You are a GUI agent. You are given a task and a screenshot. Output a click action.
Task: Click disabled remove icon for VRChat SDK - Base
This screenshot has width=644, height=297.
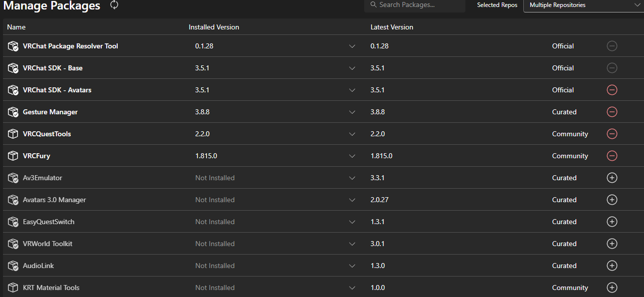pyautogui.click(x=612, y=68)
